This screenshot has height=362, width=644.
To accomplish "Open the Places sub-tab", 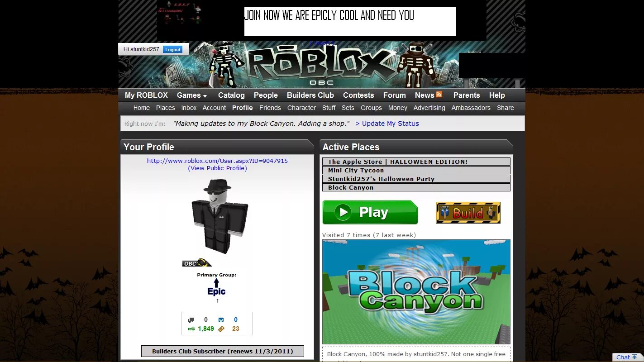I will click(166, 108).
